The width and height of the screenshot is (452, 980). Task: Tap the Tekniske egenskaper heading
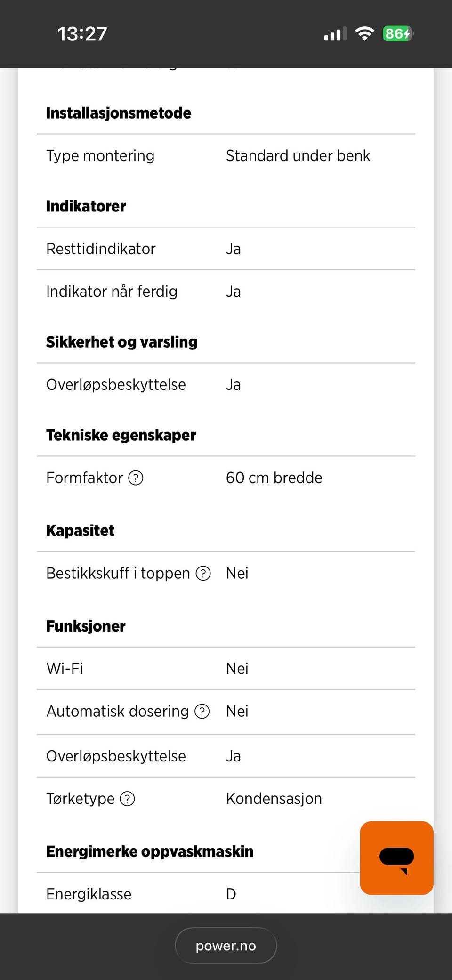tap(121, 435)
